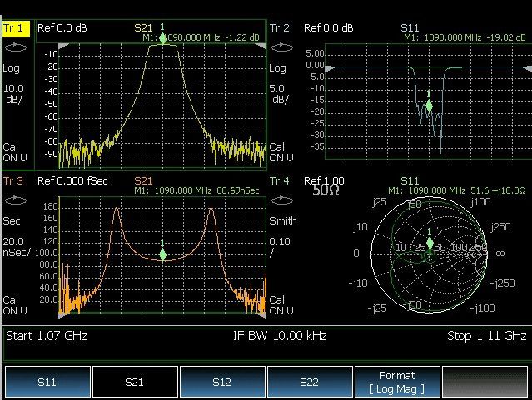Click the Stop 1.11 GHz frequency value
532x400 pixels.
[487, 336]
